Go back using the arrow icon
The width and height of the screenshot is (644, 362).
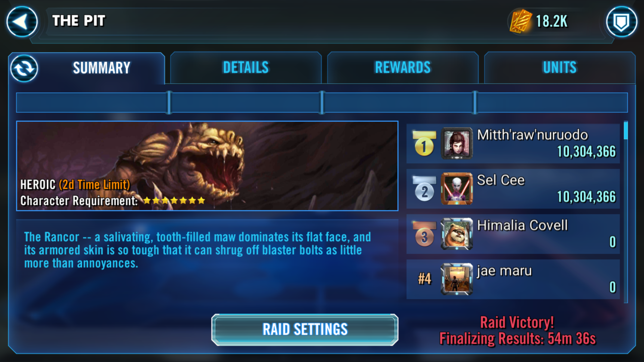click(x=22, y=22)
